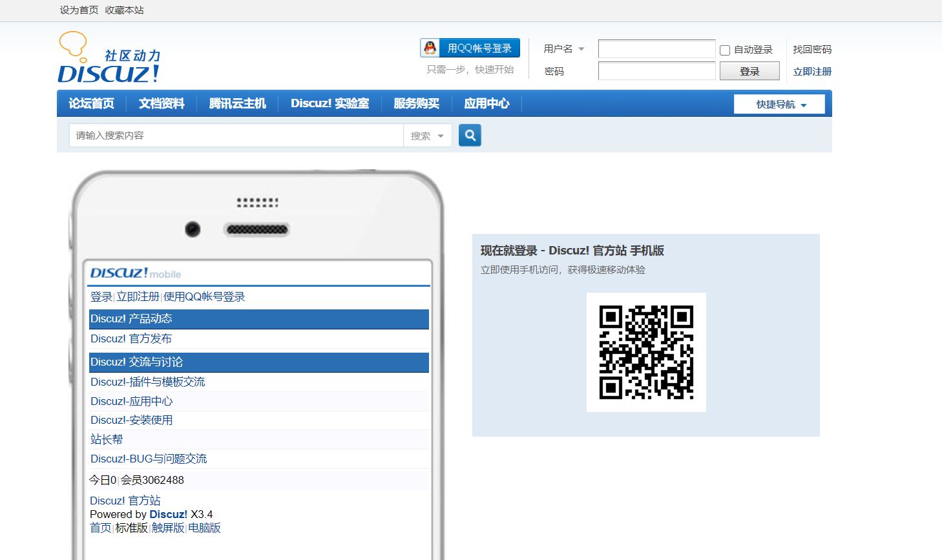Click text 立即使用手机访问，获得极速移动体验
Viewport: 942px width, 560px height.
point(563,270)
